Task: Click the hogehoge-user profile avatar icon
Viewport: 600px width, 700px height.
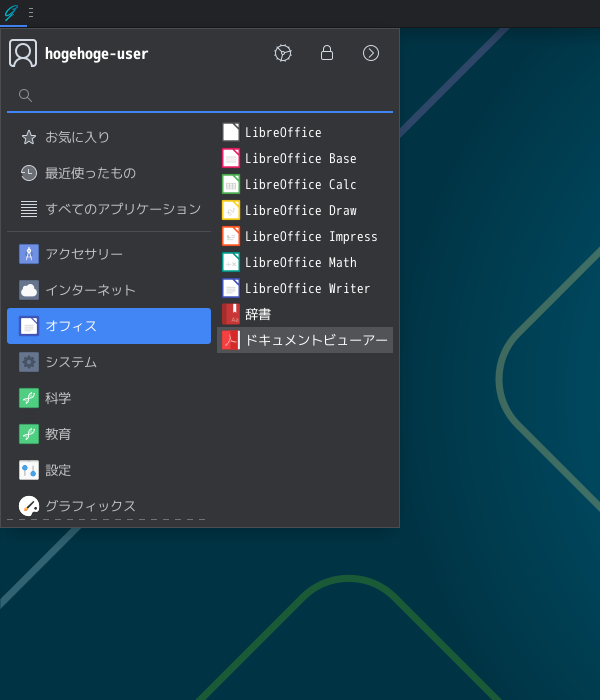Action: click(23, 53)
